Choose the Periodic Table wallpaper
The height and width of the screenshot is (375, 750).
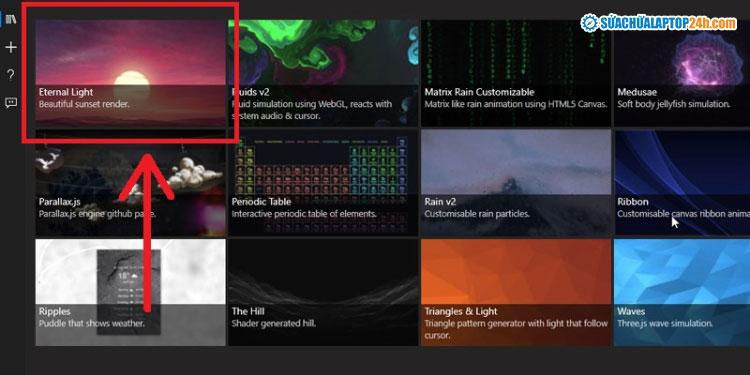point(323,183)
